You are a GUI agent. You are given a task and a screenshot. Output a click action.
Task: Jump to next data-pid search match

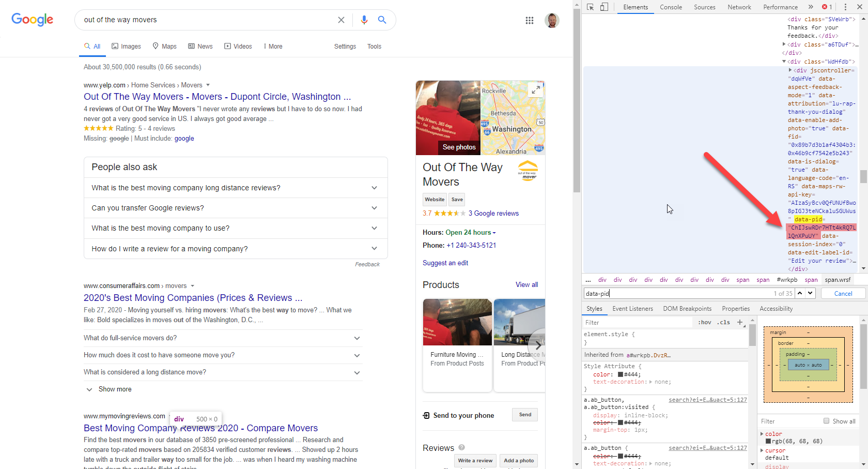click(x=810, y=293)
